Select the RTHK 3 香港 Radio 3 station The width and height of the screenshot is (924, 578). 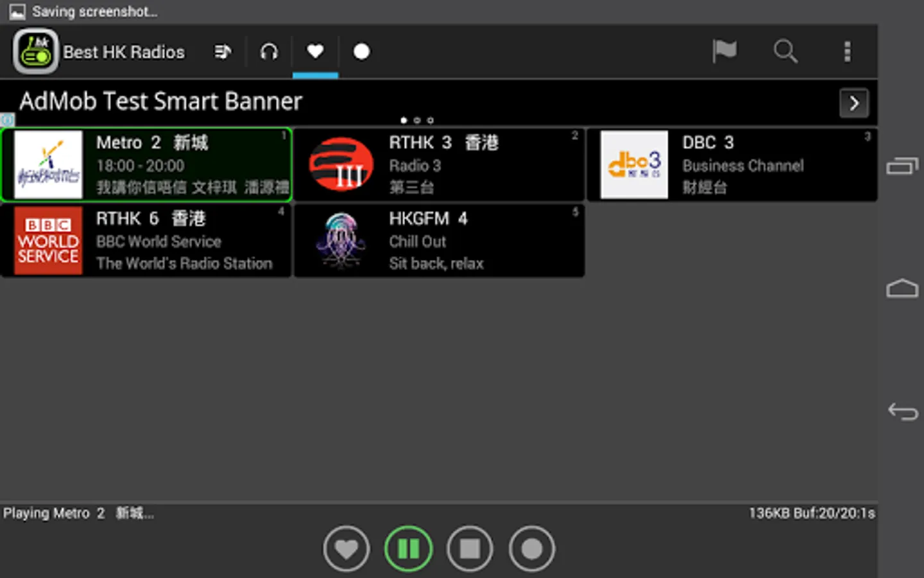point(440,164)
